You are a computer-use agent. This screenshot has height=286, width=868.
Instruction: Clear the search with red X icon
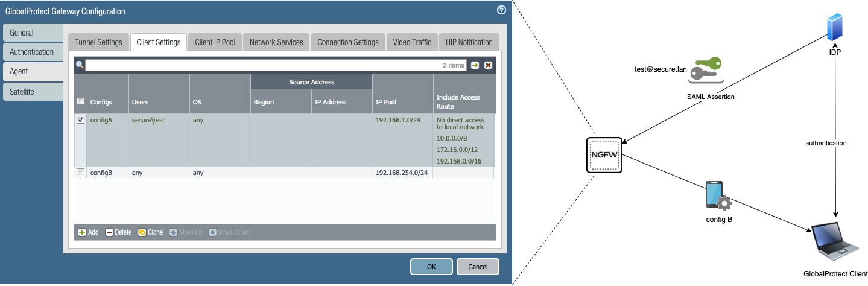[489, 65]
